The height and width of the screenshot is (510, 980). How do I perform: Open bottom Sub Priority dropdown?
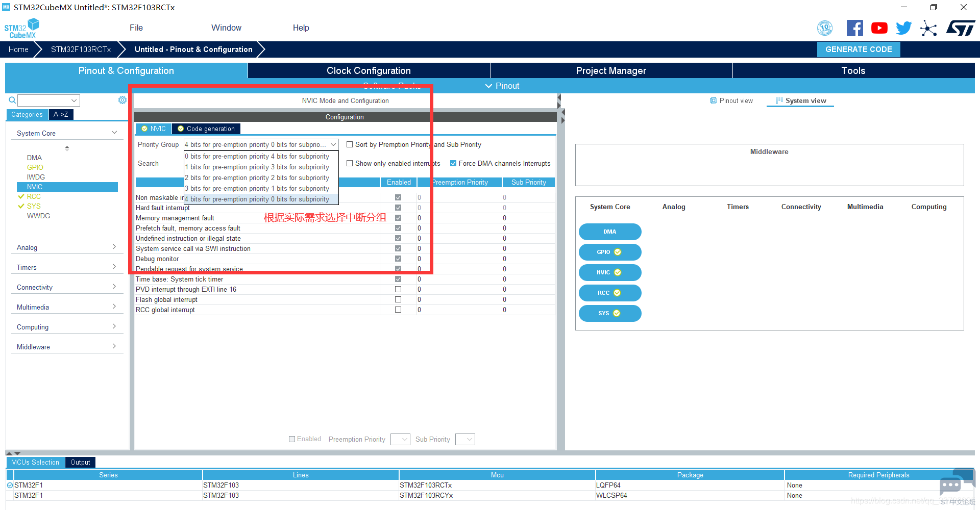point(465,439)
